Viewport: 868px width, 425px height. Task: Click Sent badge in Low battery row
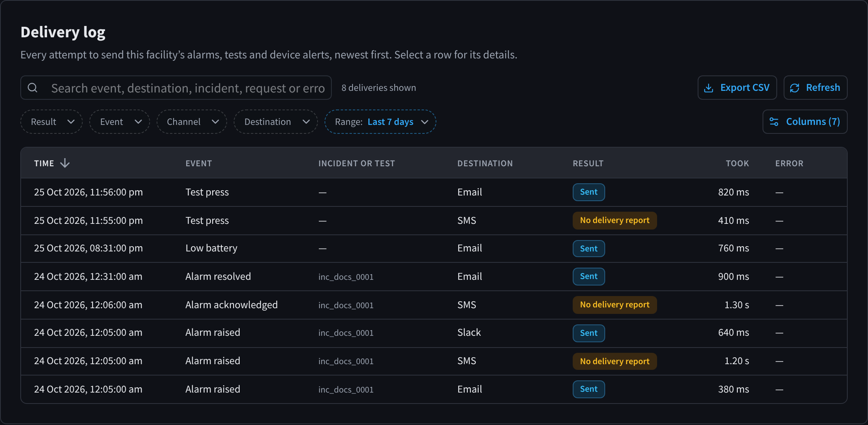click(x=589, y=249)
